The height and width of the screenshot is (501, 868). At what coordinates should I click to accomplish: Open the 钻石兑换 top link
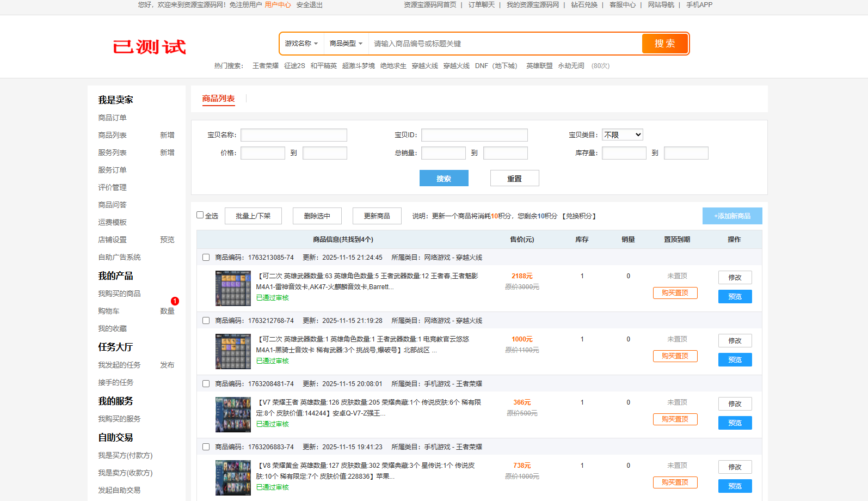[x=584, y=5]
